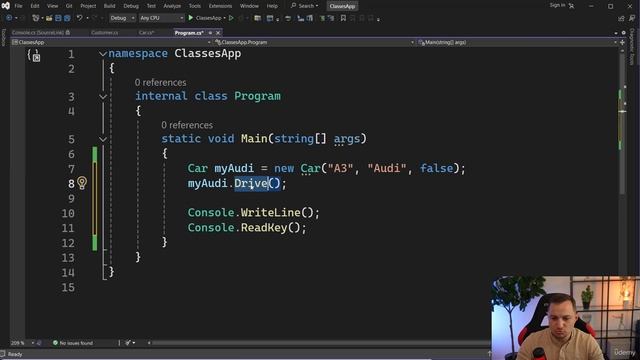The image size is (640, 360).
Task: Click the comment selection toolbar icon
Action: [322, 18]
